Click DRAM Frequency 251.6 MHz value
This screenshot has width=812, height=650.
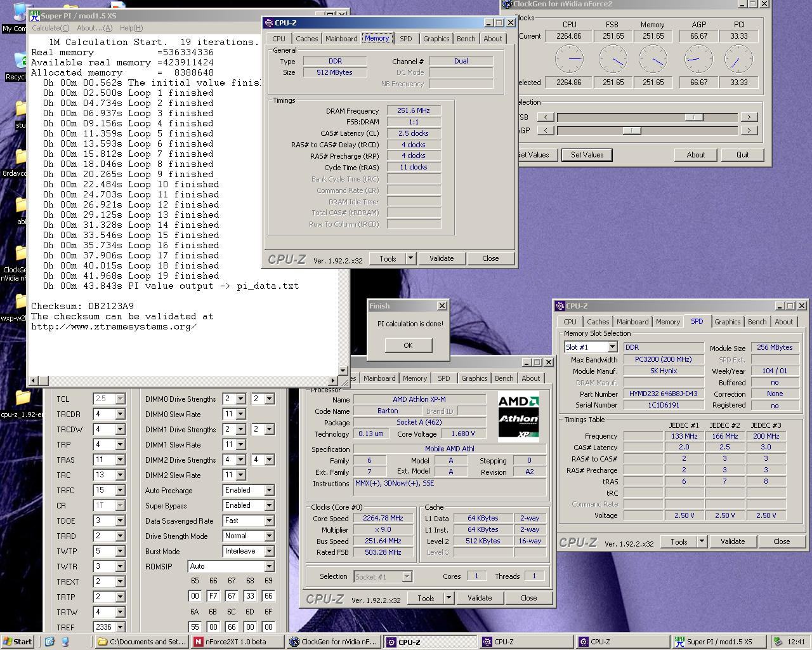[414, 110]
